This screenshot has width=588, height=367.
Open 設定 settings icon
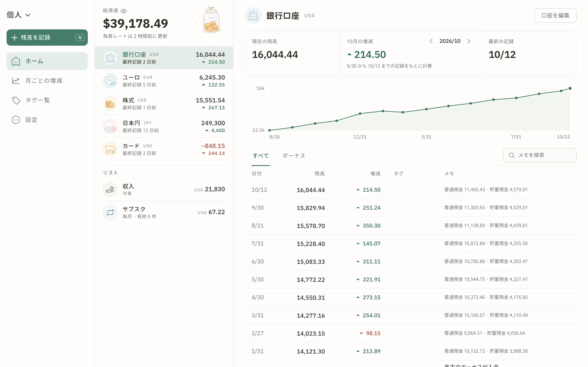click(16, 120)
